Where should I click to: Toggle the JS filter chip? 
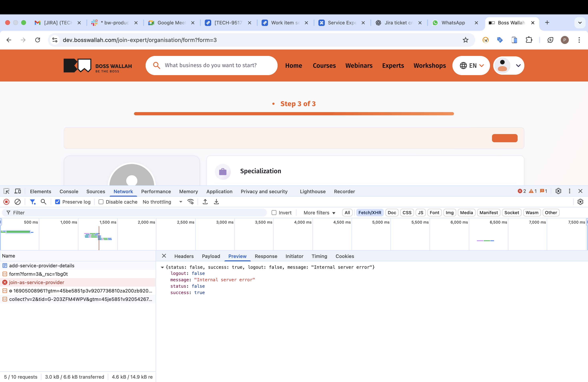(x=420, y=213)
